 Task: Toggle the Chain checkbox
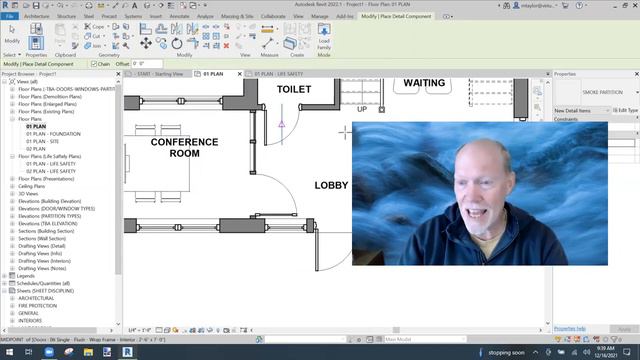(94, 64)
